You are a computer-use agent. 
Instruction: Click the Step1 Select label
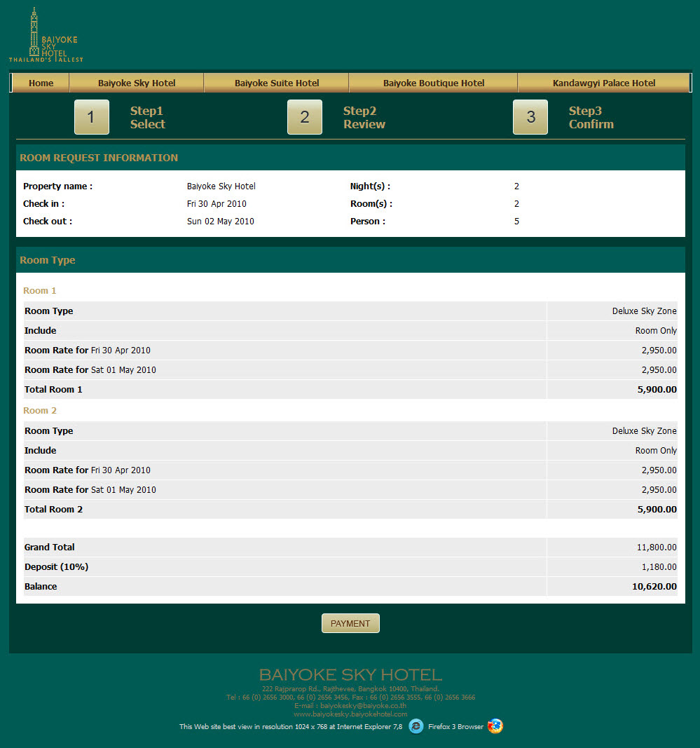click(147, 118)
